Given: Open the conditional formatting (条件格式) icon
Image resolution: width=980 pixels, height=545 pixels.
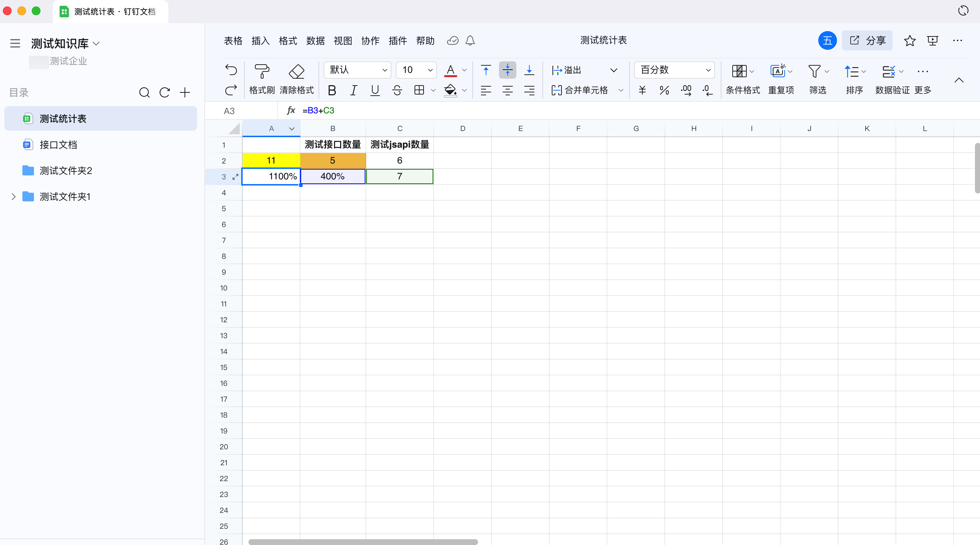Looking at the screenshot, I should coord(739,71).
